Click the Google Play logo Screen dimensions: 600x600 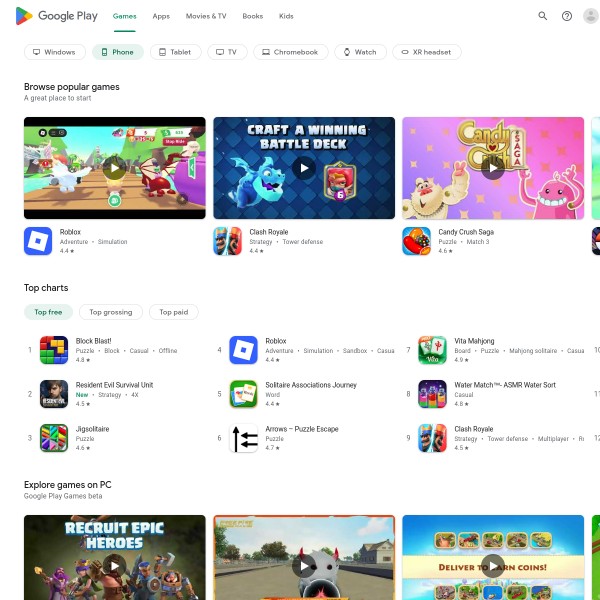(x=57, y=16)
